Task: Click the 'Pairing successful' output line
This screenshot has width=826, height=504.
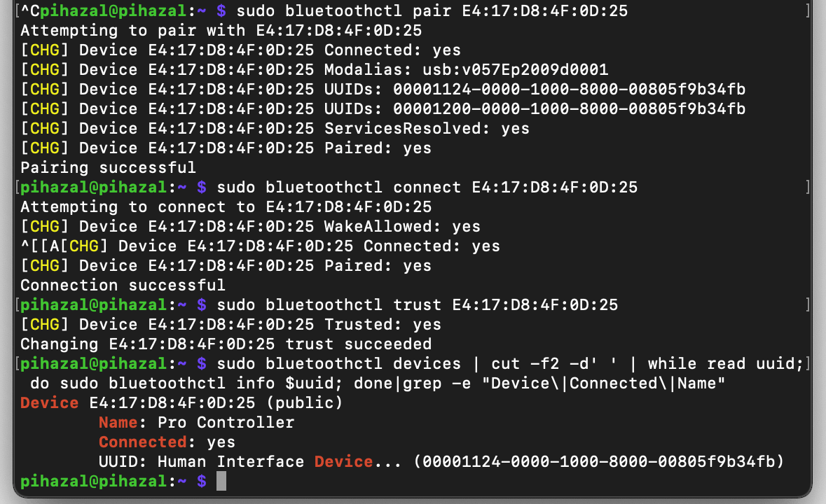Action: (x=108, y=168)
